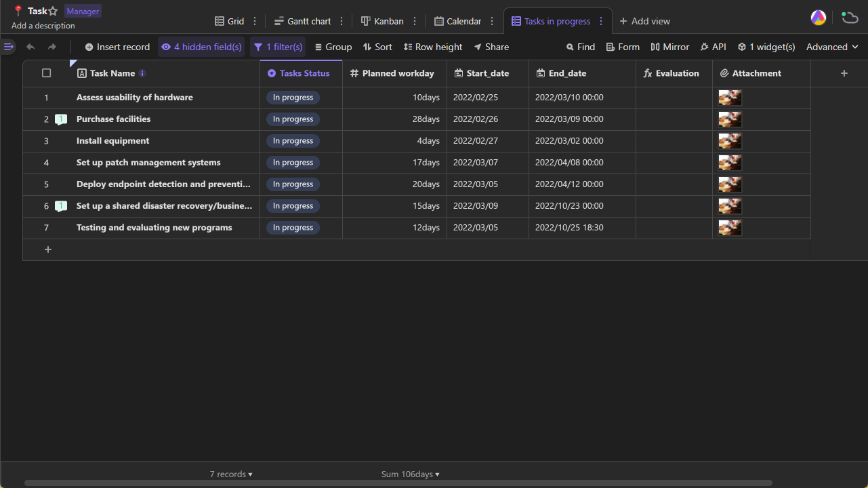Viewport: 868px width, 488px height.
Task: Switch to the Gantt chart tab
Action: pos(303,21)
